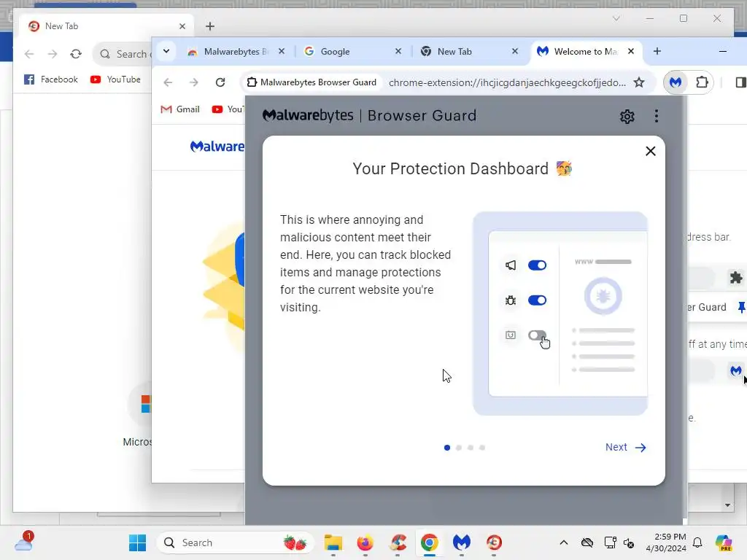Image resolution: width=747 pixels, height=560 pixels.
Task: Open File Explorer from taskbar
Action: [x=333, y=542]
